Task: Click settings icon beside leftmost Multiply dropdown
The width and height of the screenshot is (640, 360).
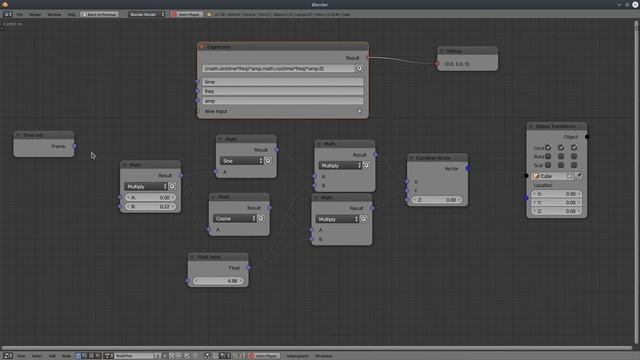Action: pos(172,187)
